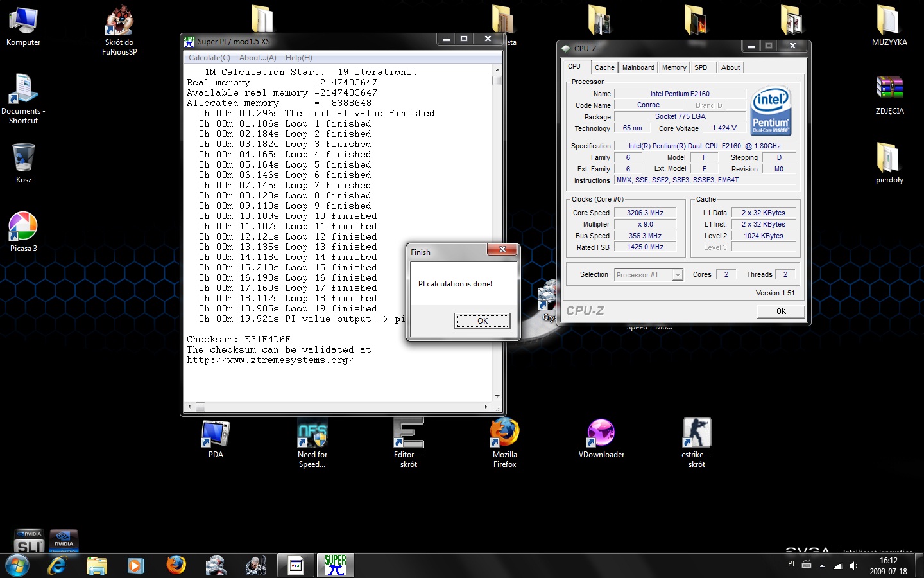Click the volume speaker tray icon
Viewport: 924px width, 578px height.
[x=853, y=566]
